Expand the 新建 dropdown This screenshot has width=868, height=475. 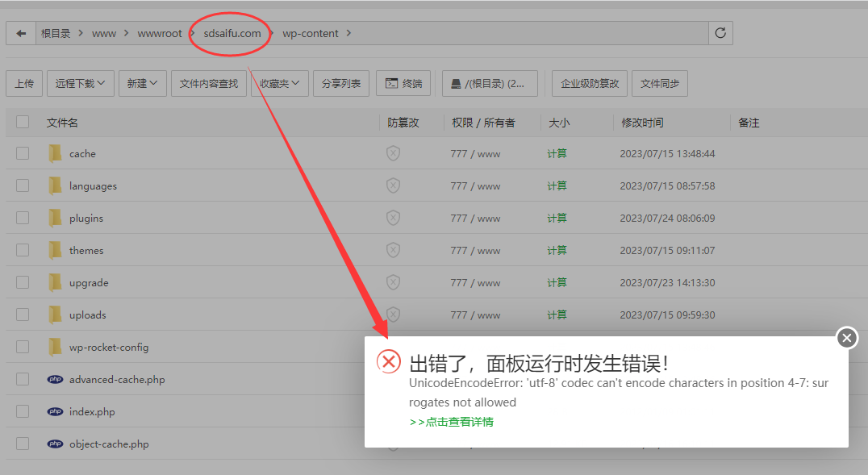pos(142,84)
